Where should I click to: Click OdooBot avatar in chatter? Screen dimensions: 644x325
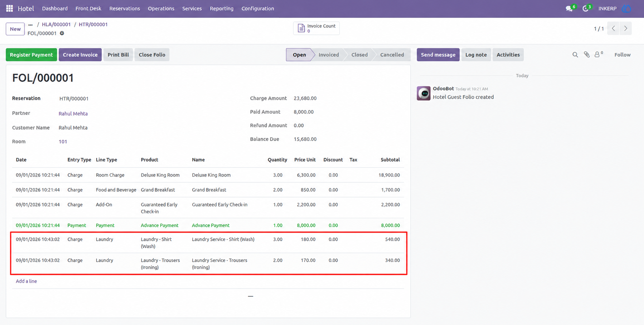424,93
